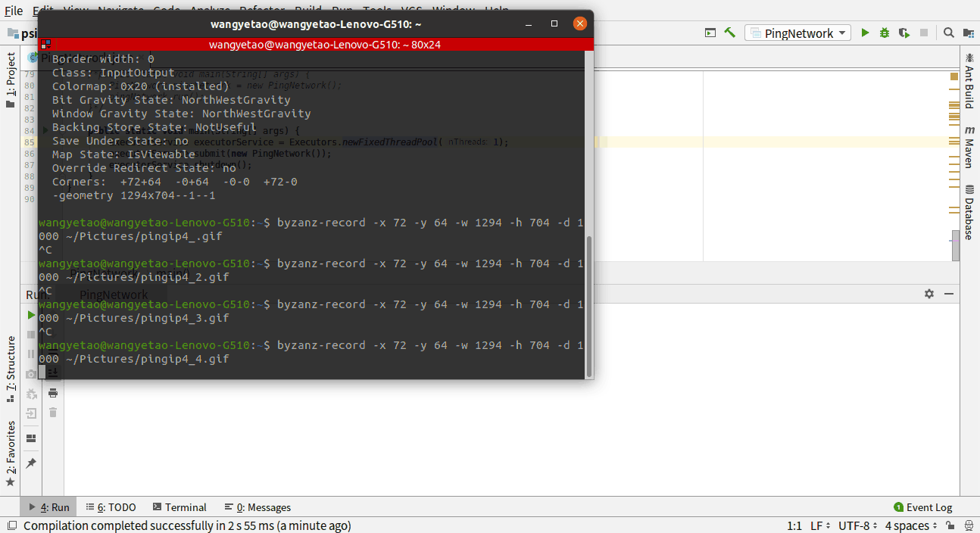Viewport: 980px width, 533px height.
Task: Change the 4 spaces indent setting
Action: click(x=911, y=525)
